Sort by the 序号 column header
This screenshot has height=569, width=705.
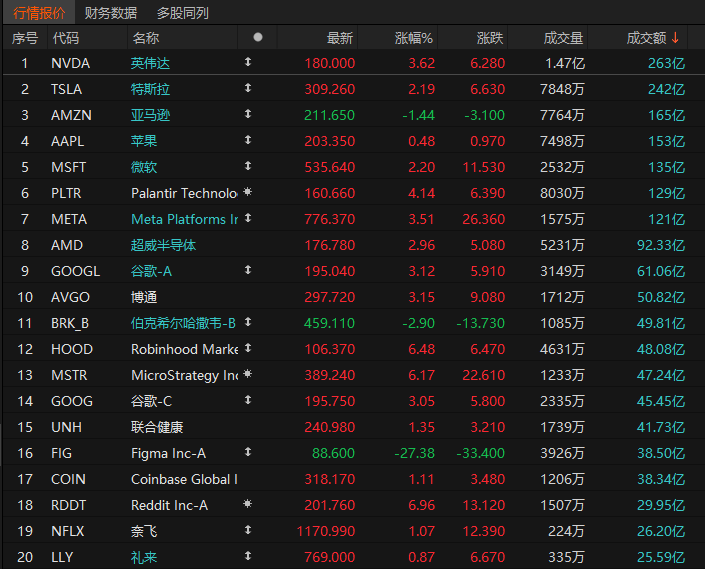25,38
